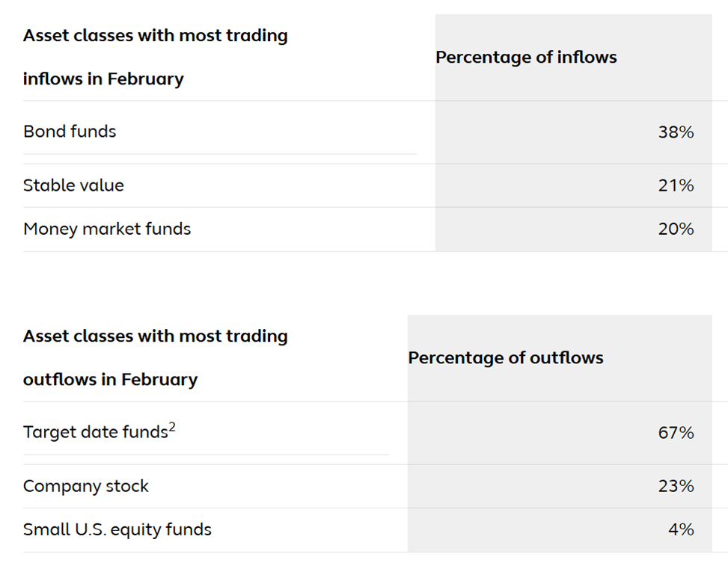
Task: Select the 20% inflow value
Action: [x=676, y=229]
